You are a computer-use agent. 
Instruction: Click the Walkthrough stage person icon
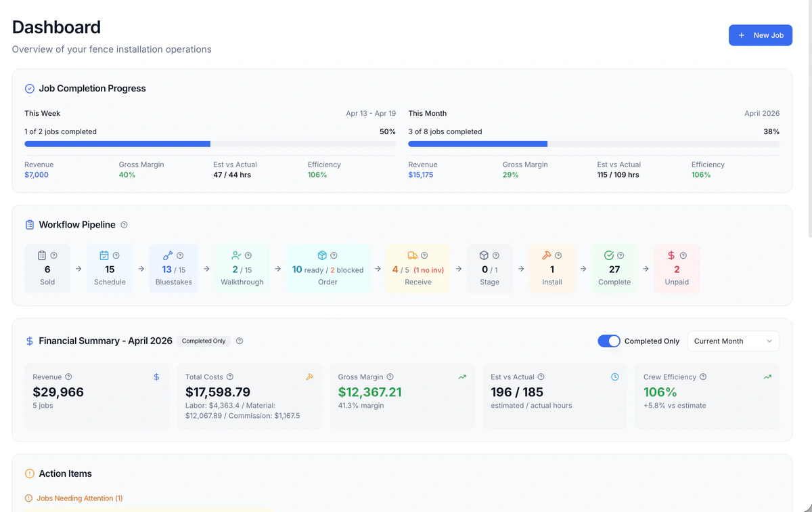[236, 255]
